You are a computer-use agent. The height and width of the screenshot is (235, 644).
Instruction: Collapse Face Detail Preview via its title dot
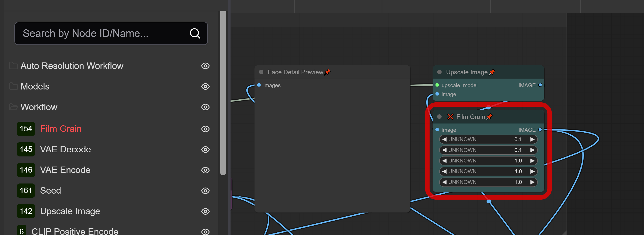pyautogui.click(x=261, y=72)
